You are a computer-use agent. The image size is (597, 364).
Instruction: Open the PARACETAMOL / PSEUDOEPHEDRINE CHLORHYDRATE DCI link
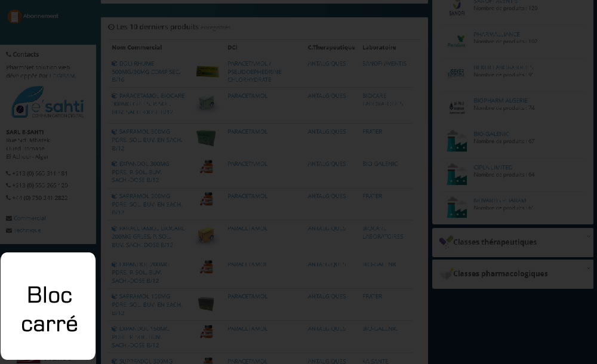(255, 72)
